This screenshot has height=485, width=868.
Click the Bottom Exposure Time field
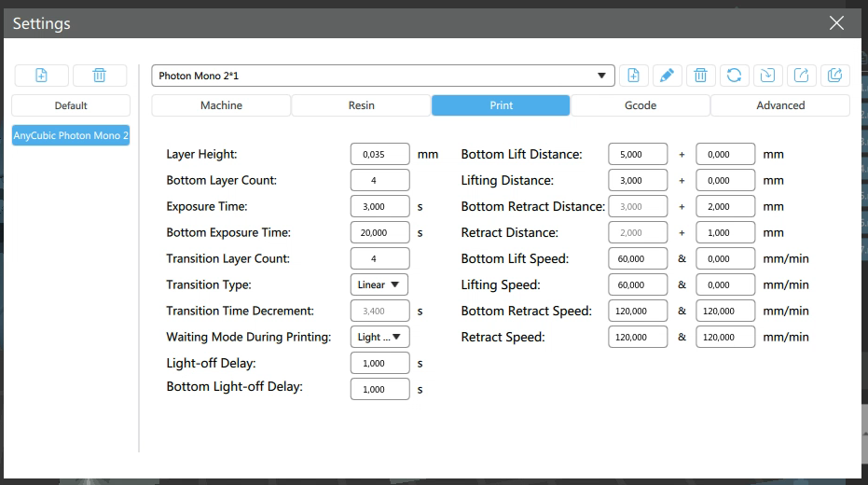point(379,232)
